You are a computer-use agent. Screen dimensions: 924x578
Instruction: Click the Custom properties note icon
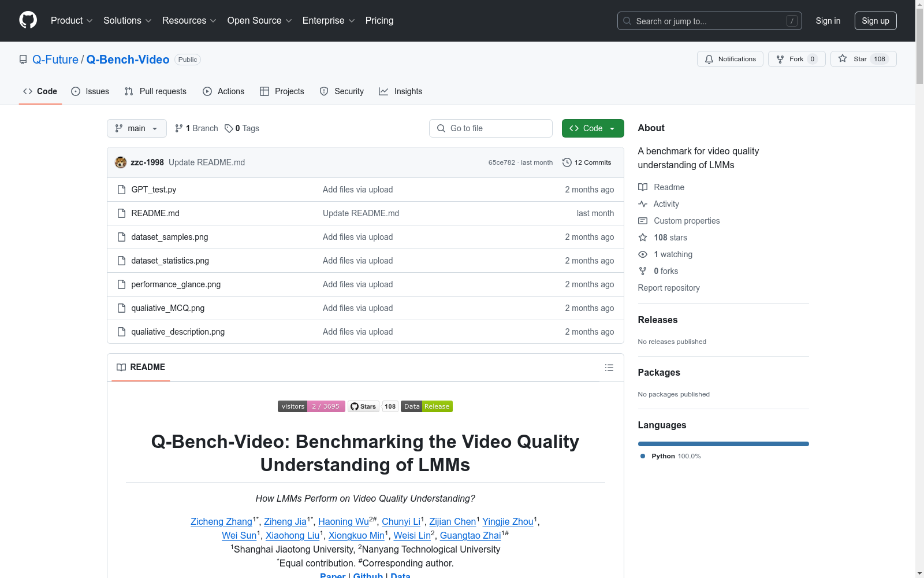pyautogui.click(x=643, y=221)
